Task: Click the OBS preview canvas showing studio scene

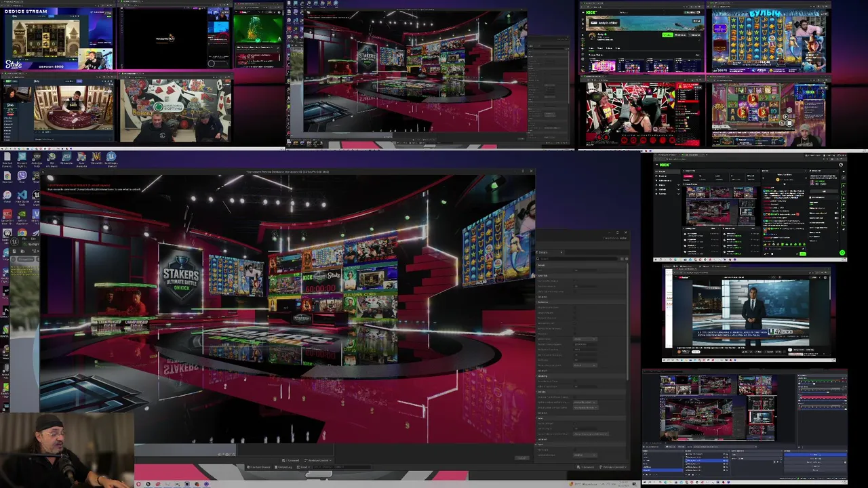Action: 718,408
